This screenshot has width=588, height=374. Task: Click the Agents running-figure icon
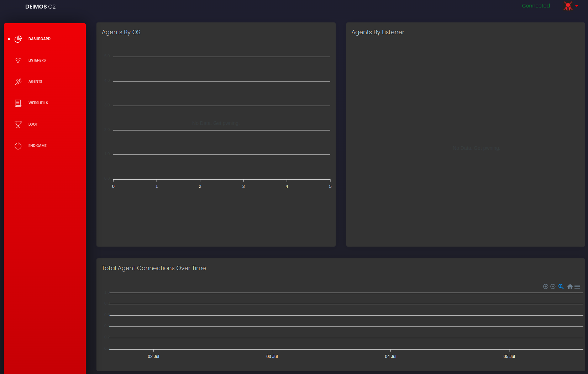(18, 81)
